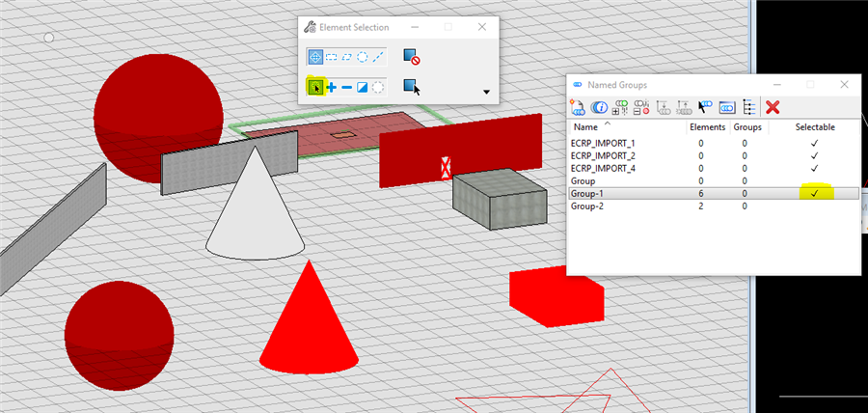Enable Selectable for the Group row

point(814,181)
